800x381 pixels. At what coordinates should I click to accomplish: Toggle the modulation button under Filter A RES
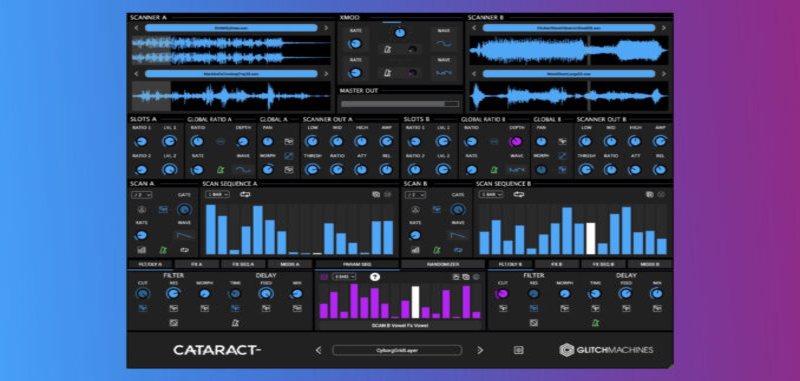(x=173, y=308)
